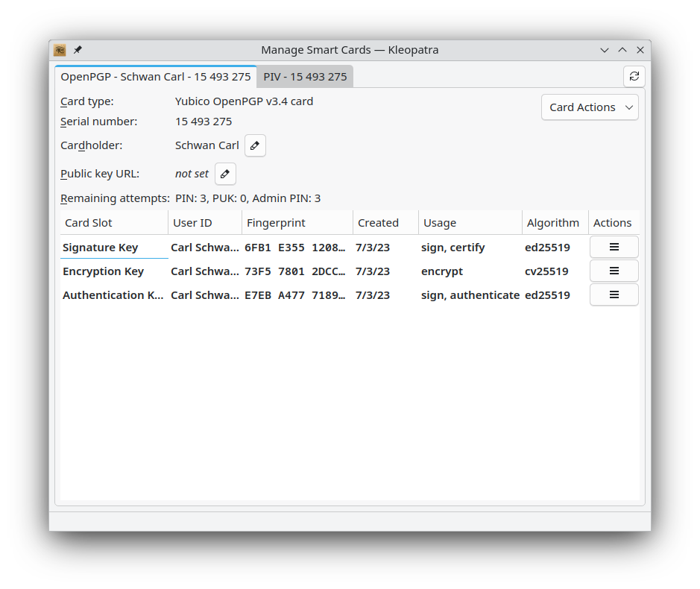Click the 'sign, certify' usage cell
Screen dimensions: 700x589
[470, 248]
